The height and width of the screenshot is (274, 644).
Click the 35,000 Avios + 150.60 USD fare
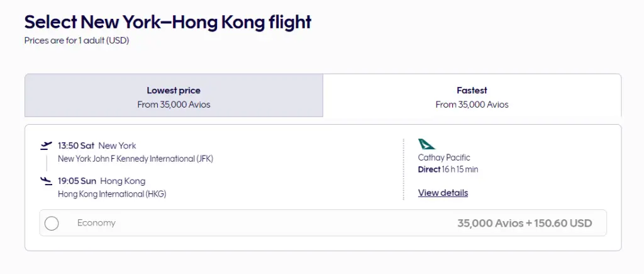pos(525,223)
